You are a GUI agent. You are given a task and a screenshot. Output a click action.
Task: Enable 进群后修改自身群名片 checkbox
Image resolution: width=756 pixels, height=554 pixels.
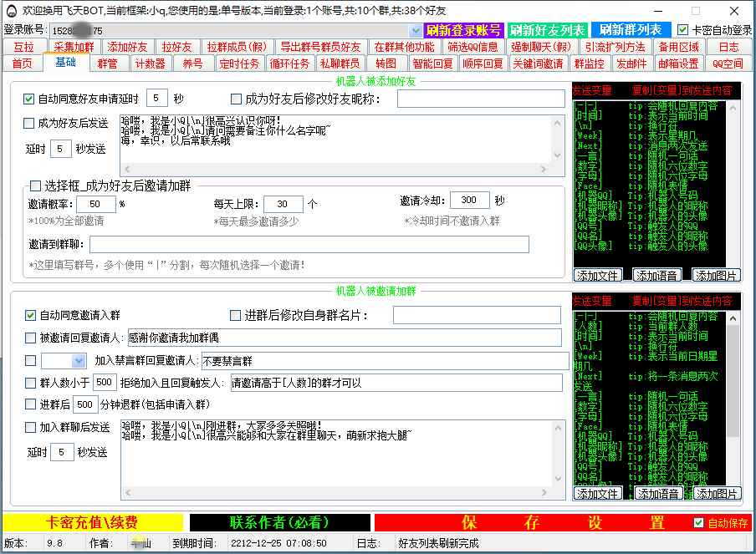235,315
